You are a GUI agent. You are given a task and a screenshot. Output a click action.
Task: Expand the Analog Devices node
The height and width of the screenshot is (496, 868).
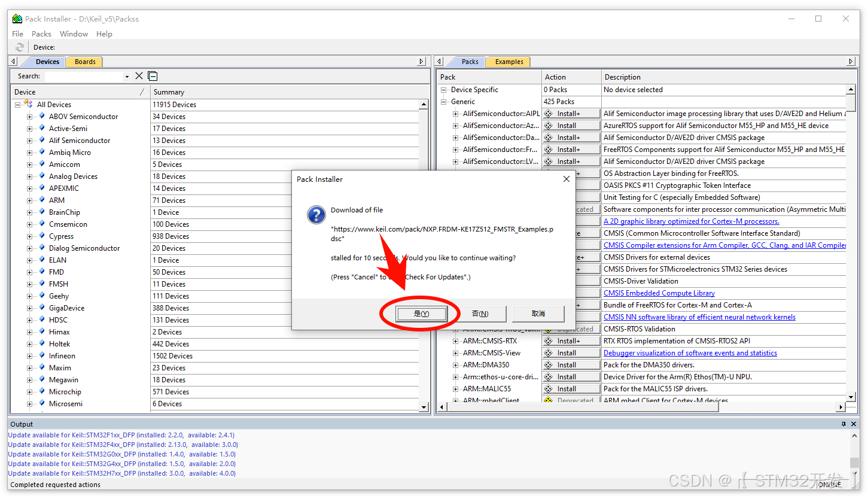click(x=30, y=177)
